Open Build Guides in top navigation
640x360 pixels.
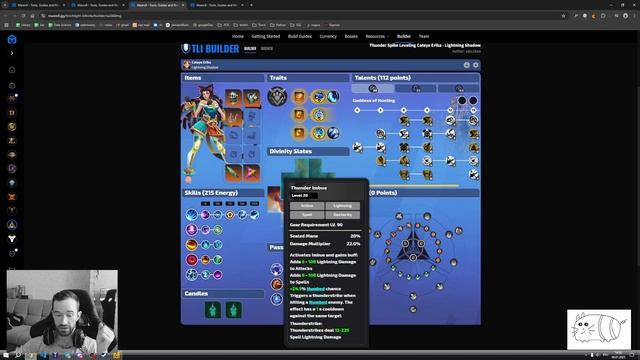point(300,36)
